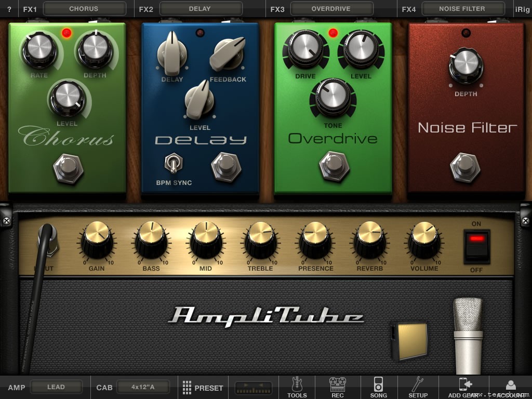Open the FX1 Chorus effect selector
The image size is (532, 399).
(x=84, y=9)
